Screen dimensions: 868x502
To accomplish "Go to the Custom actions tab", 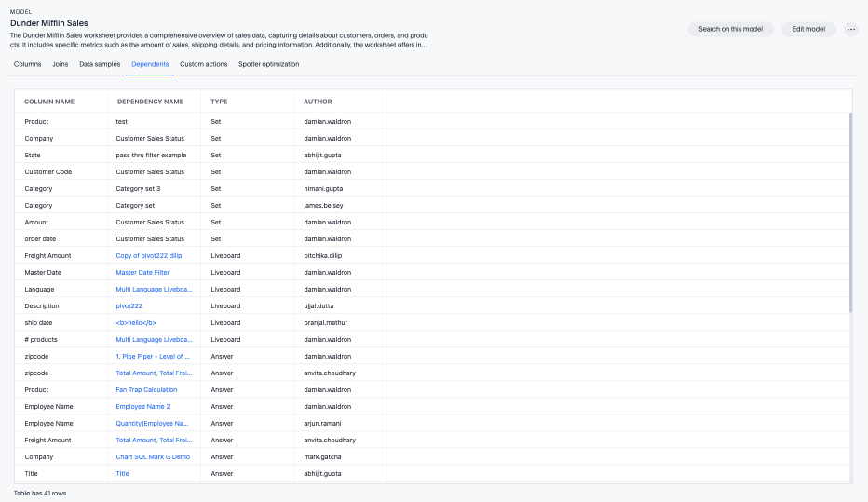I will coord(203,64).
